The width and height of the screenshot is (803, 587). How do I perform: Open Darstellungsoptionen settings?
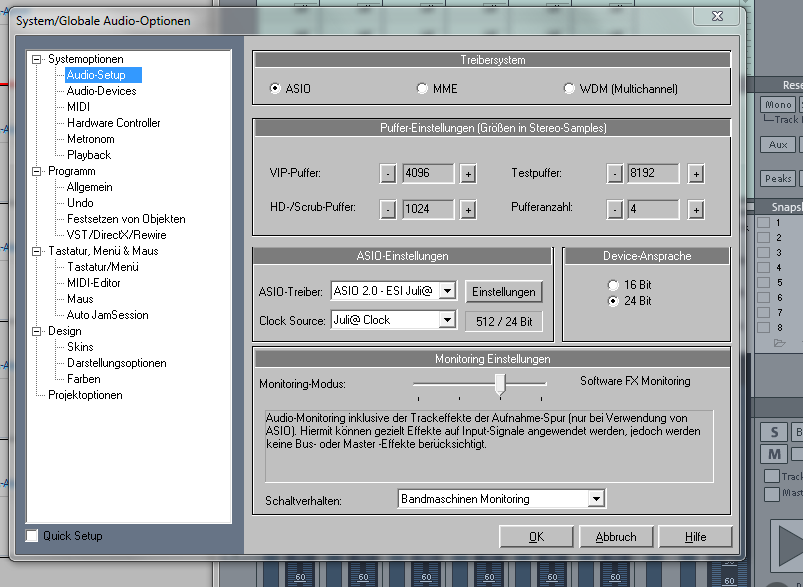(x=117, y=363)
